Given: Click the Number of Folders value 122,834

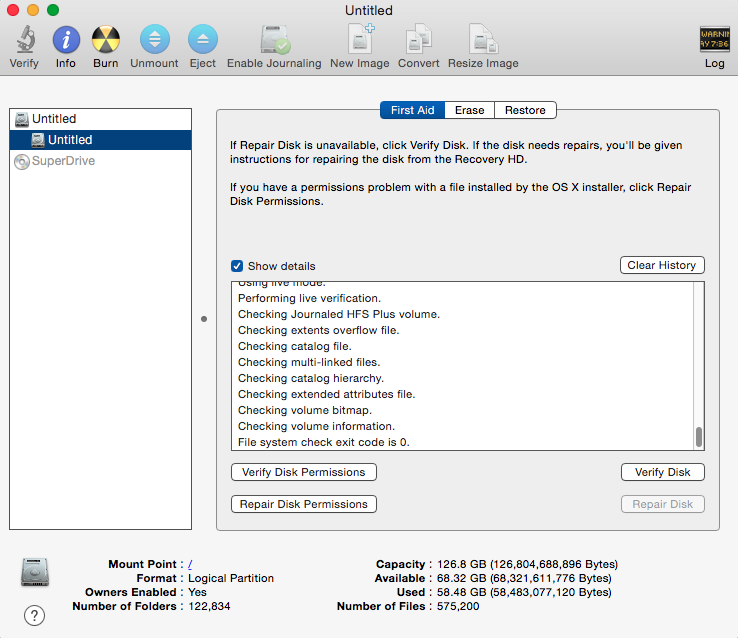Looking at the screenshot, I should pos(209,606).
